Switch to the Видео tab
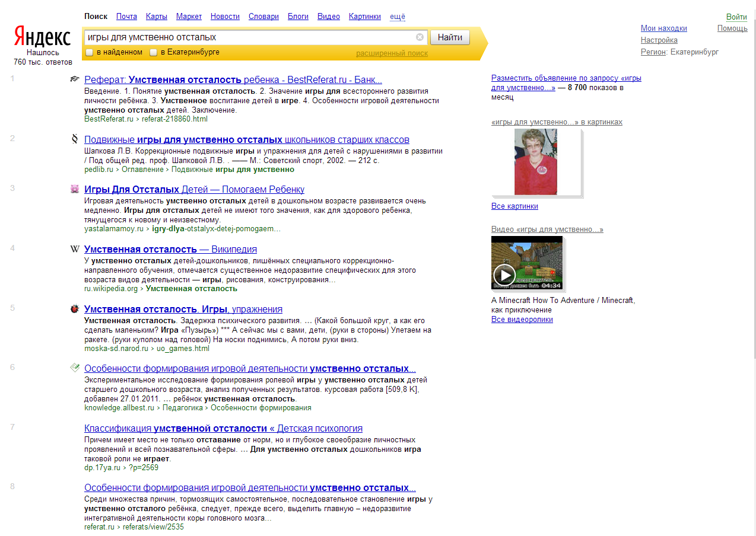 pos(329,17)
